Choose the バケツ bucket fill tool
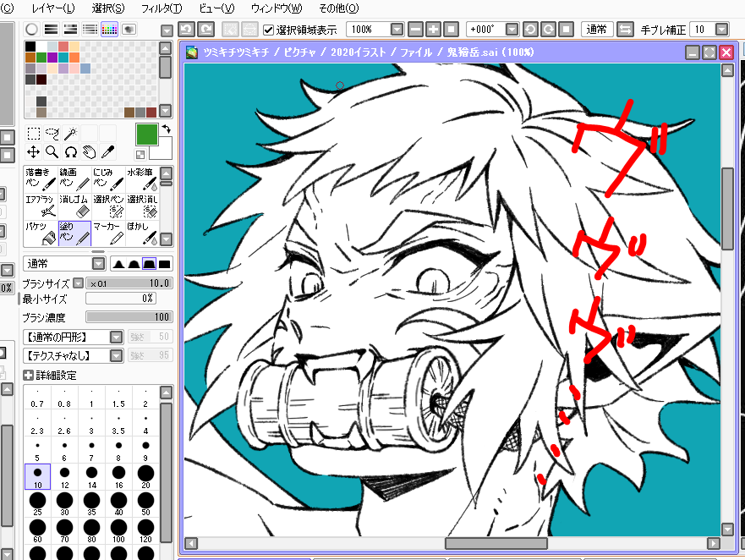Viewport: 745px width, 560px height. click(x=41, y=233)
